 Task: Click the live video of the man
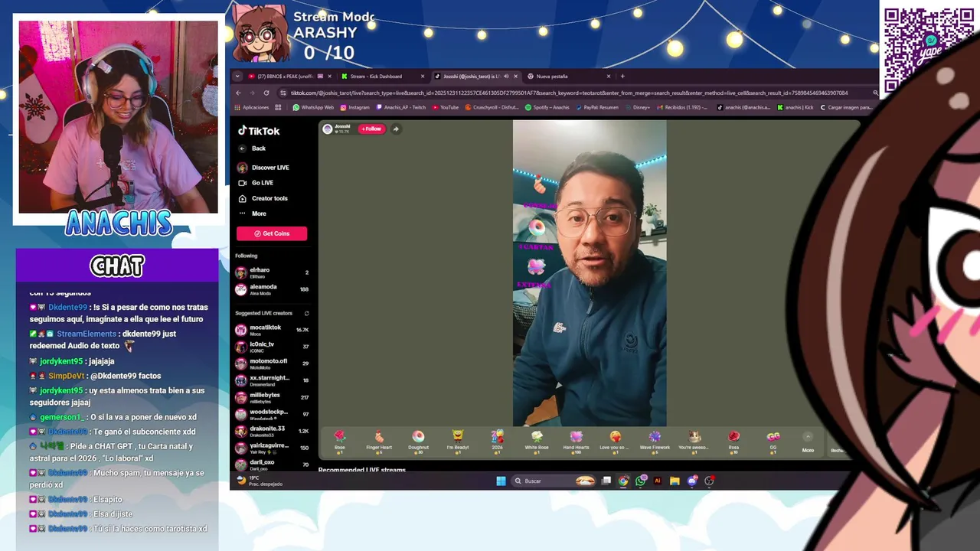[590, 273]
